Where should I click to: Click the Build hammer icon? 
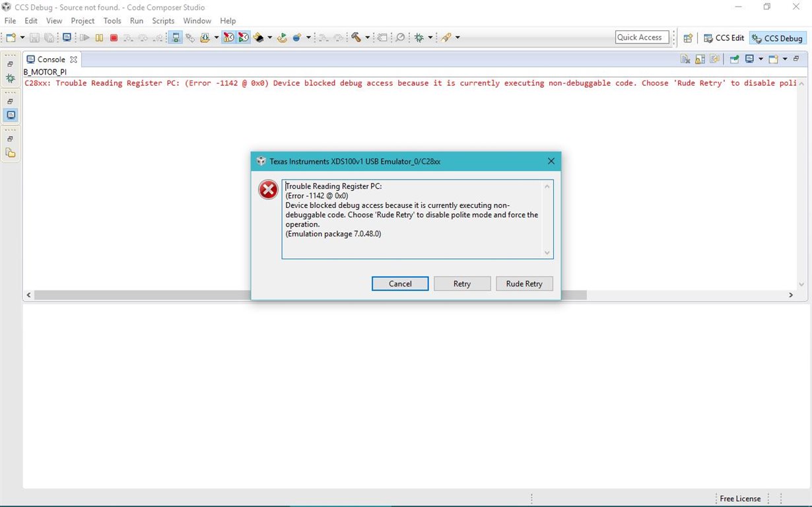click(356, 38)
